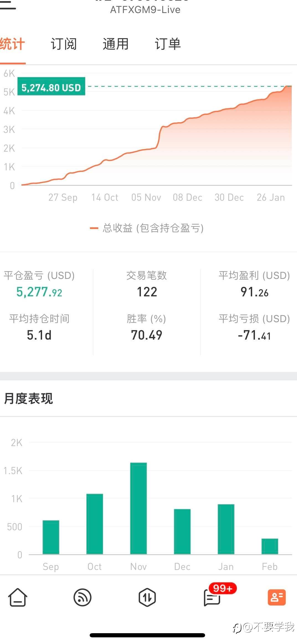Open messages icon with 99+ badge
This screenshot has height=644, width=297.
click(x=213, y=597)
